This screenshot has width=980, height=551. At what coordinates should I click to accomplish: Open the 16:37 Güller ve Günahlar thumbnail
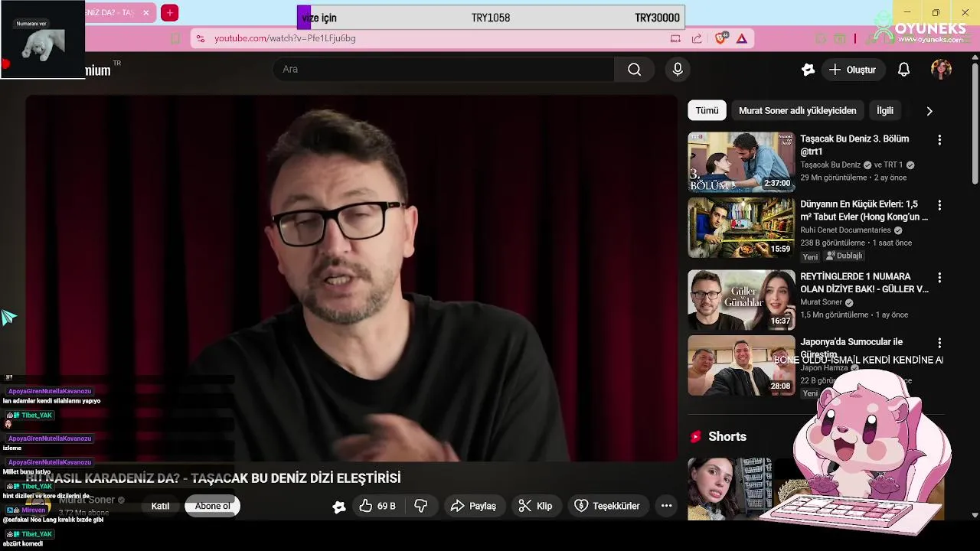click(x=741, y=299)
